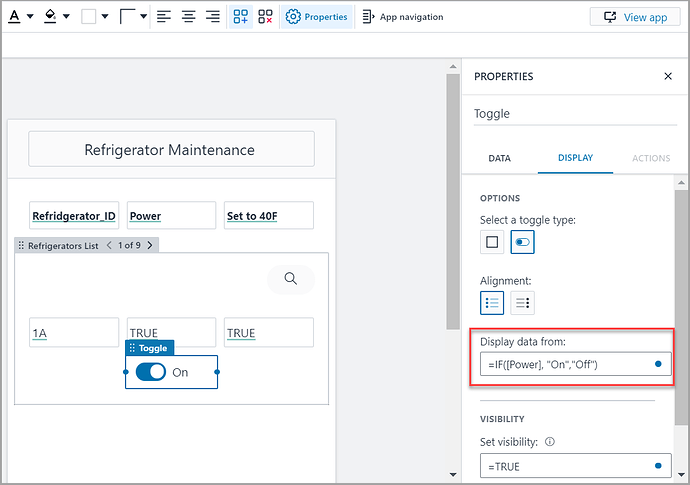
Task: Click the add element grid icon
Action: (x=241, y=17)
